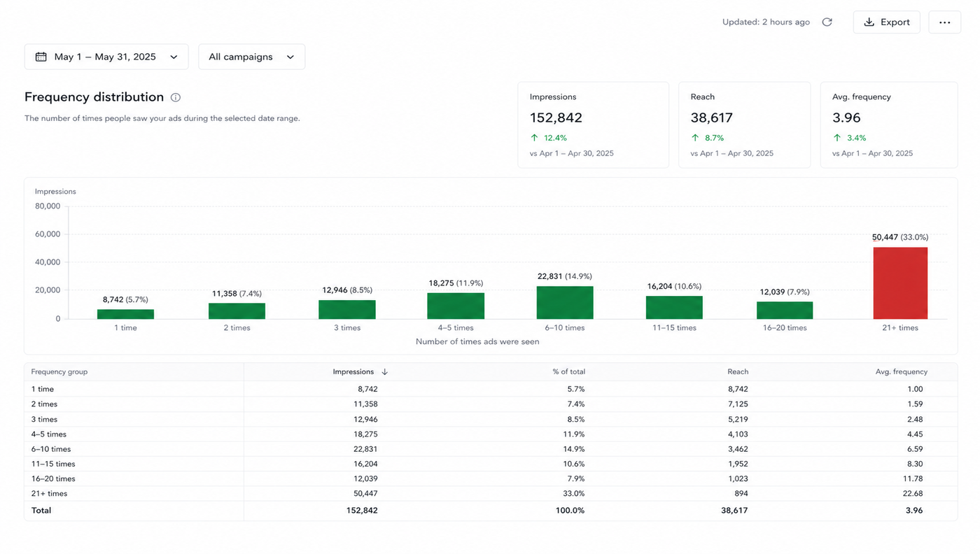This screenshot has height=554, width=980.
Task: Click the '21+ times' row label in the table
Action: [49, 494]
